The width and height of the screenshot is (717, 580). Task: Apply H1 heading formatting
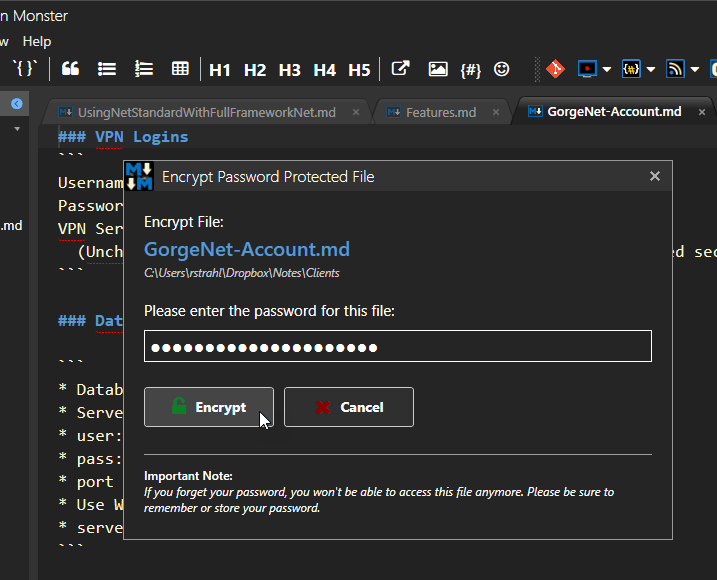[219, 70]
